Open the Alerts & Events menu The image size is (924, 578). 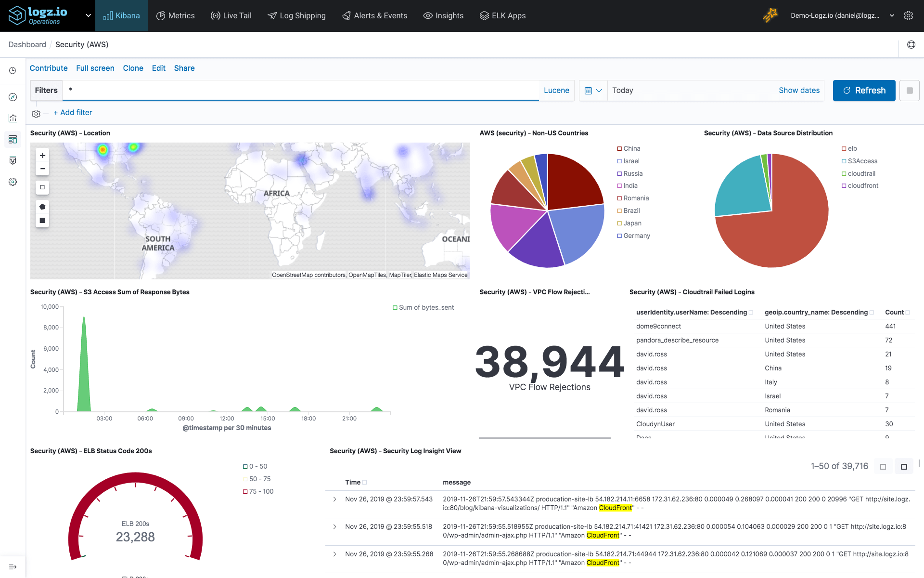(x=375, y=15)
